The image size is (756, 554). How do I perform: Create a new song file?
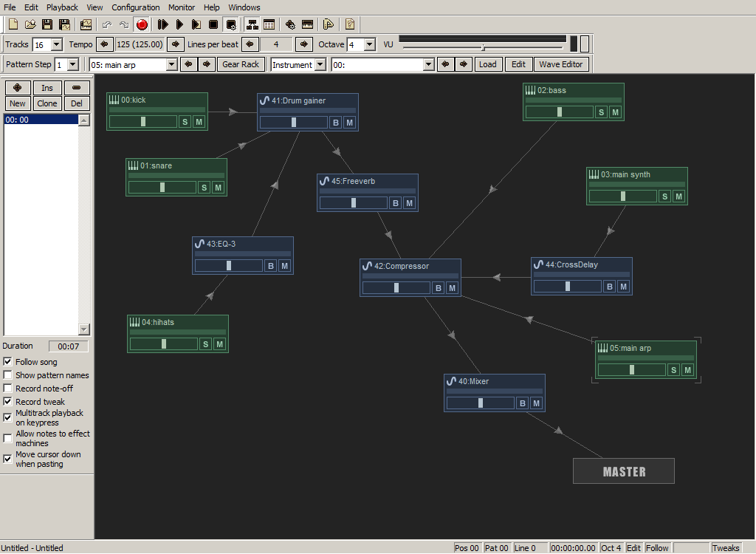tap(13, 24)
